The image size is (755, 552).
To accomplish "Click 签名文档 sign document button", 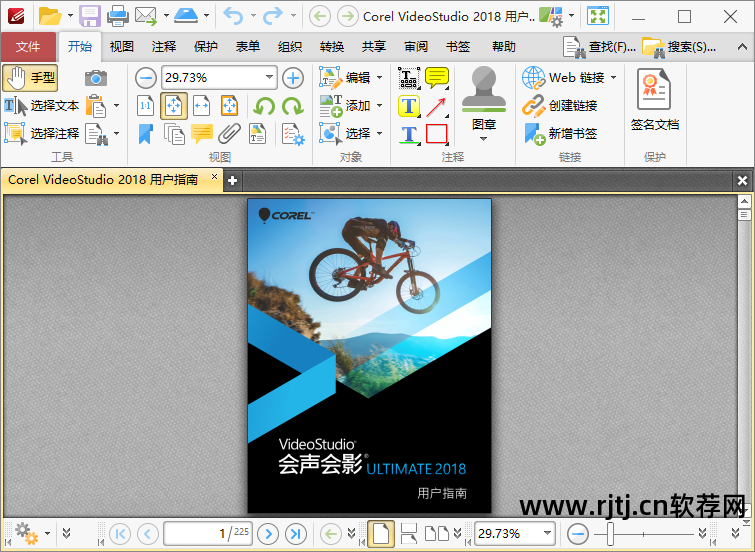I will 654,100.
